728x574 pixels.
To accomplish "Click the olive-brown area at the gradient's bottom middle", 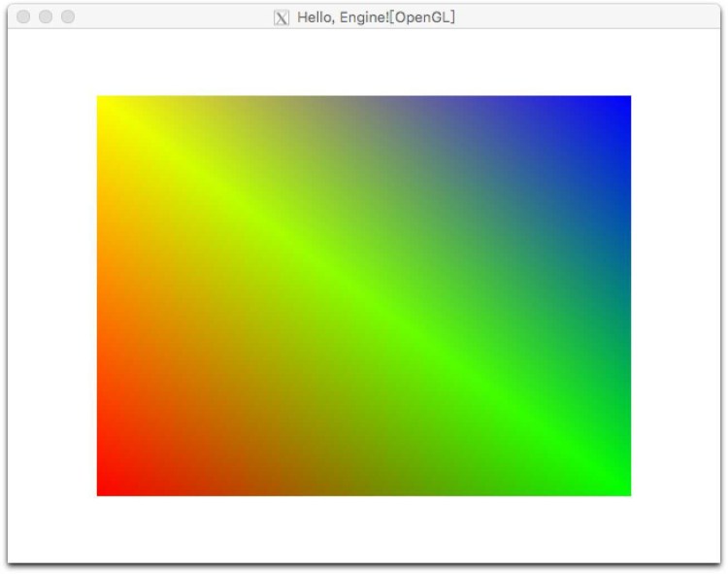I will (364, 486).
